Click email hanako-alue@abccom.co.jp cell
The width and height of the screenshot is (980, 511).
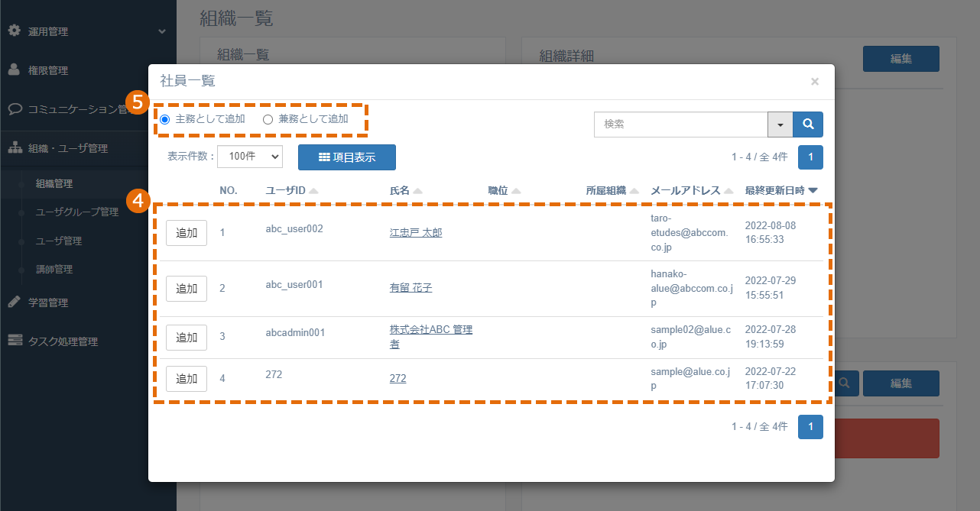coord(692,288)
